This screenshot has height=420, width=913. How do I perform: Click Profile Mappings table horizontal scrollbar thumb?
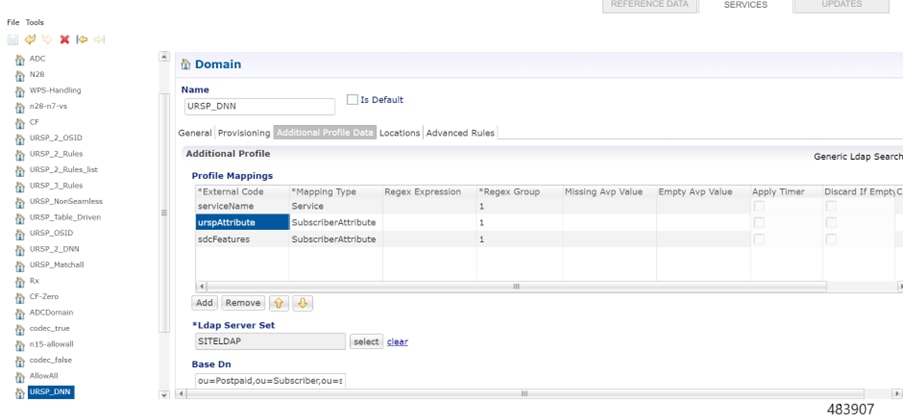click(x=516, y=287)
